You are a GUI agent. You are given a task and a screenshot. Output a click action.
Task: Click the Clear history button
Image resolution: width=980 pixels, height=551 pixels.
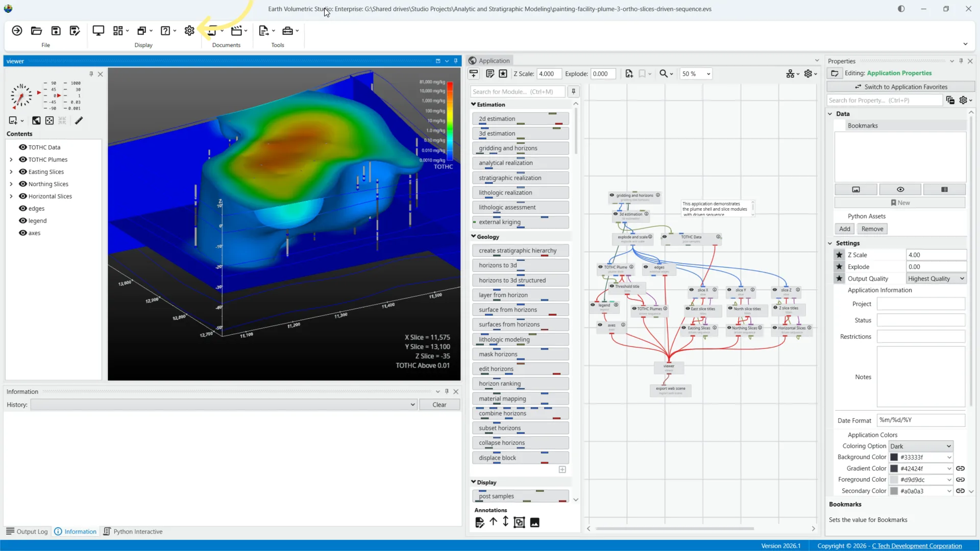coord(439,405)
